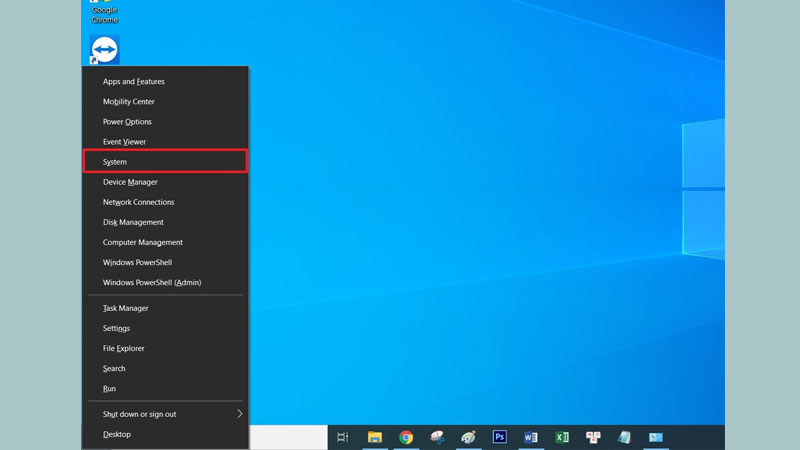Open Task Manager from the menu

click(x=125, y=308)
